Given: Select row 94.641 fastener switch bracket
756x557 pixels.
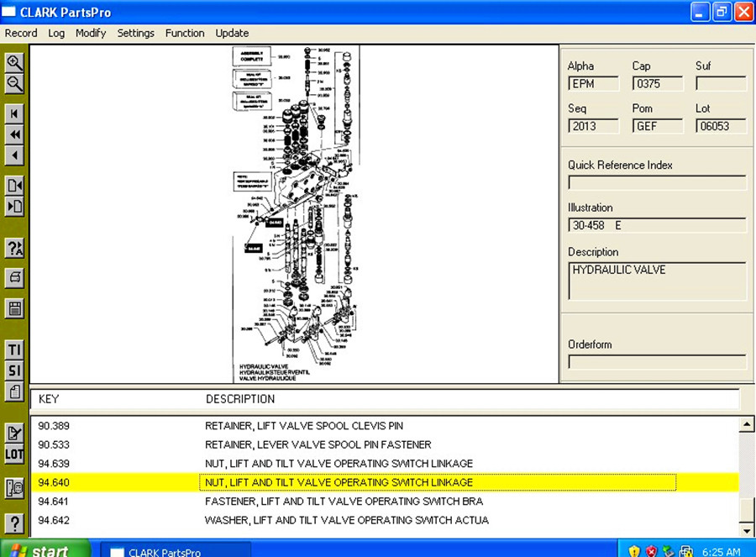Looking at the screenshot, I should tap(385, 502).
